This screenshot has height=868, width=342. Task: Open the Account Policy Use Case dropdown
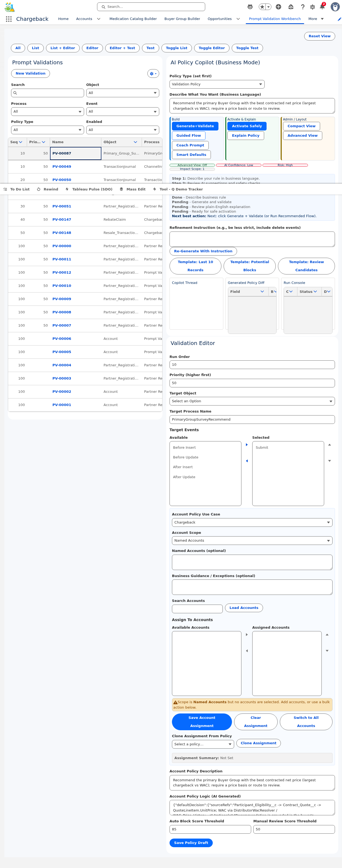pos(252,523)
